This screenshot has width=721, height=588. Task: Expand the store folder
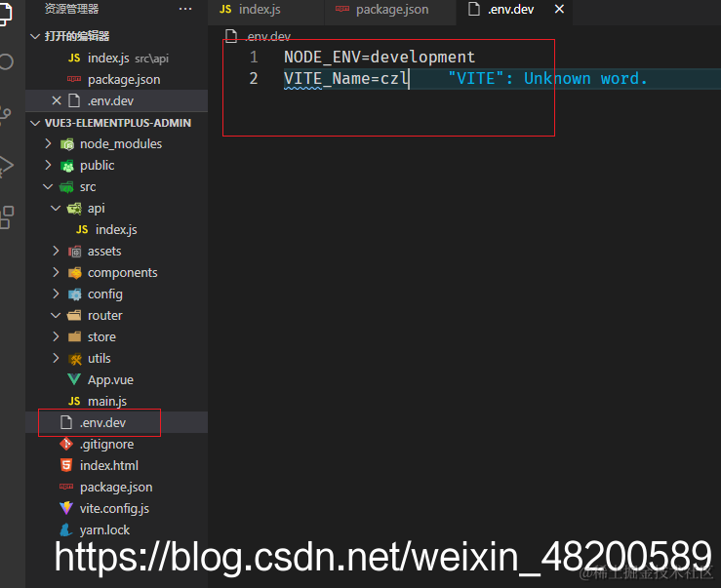56,337
